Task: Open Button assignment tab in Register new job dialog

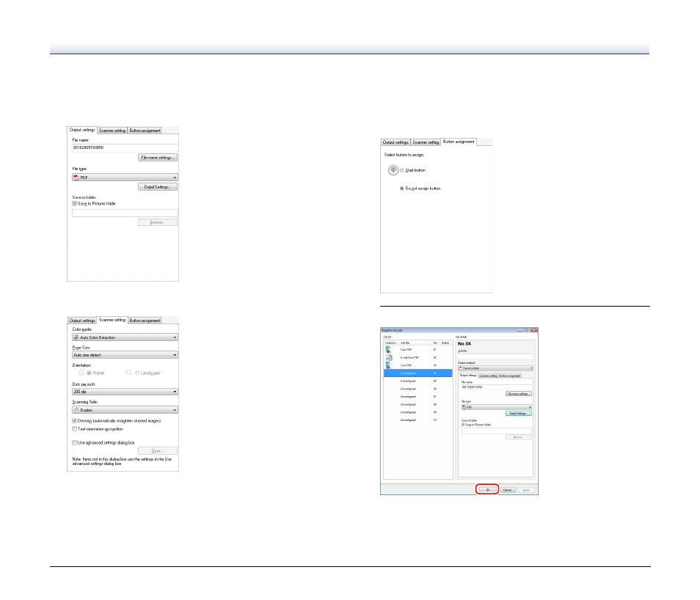Action: tap(510, 376)
